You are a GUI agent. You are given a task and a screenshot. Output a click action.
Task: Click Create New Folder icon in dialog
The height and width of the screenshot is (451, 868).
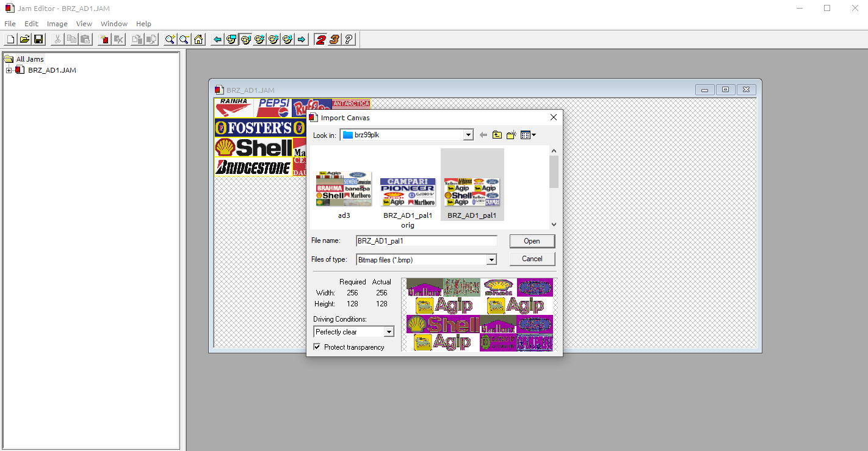point(512,135)
